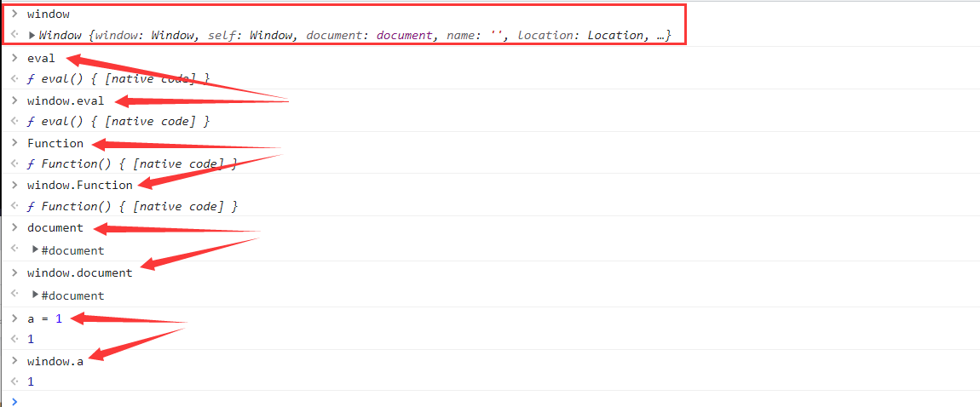
Task: Click the input chevron beside 'a = 1'
Action: 14,318
